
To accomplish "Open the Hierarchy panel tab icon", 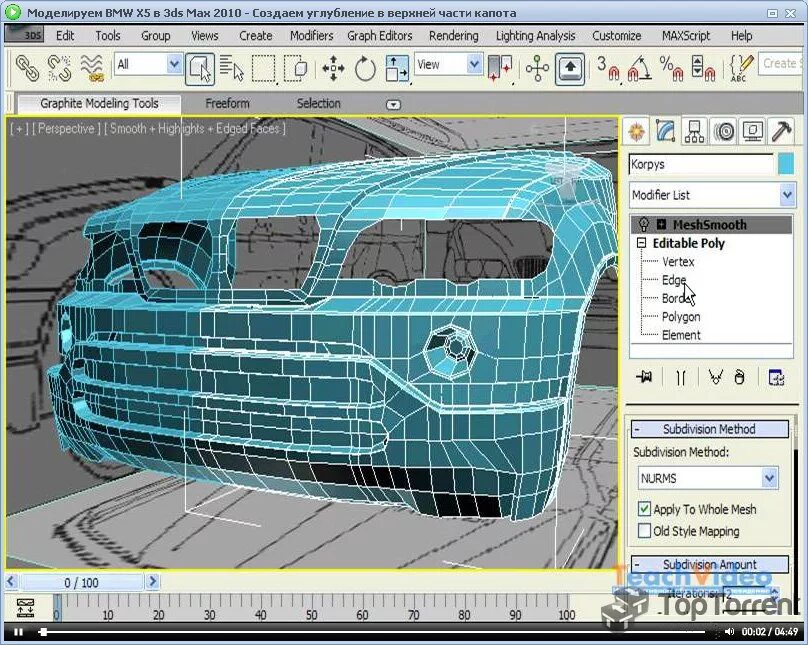I will [694, 131].
